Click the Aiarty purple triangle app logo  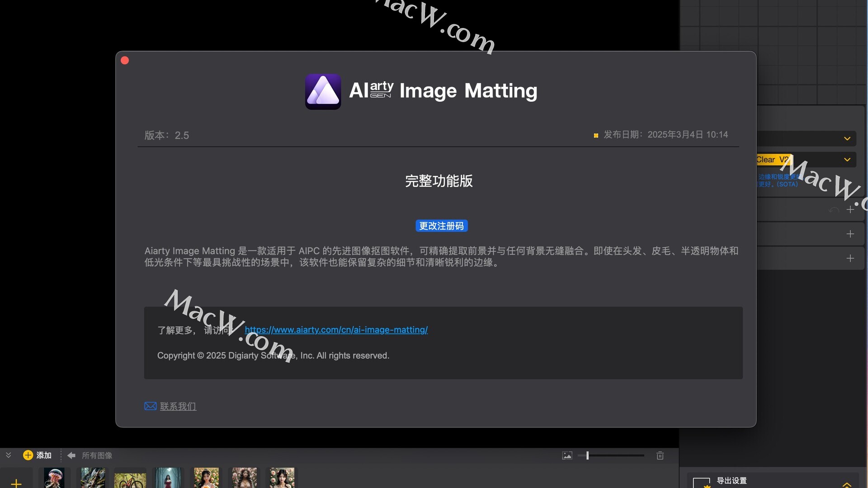(323, 91)
